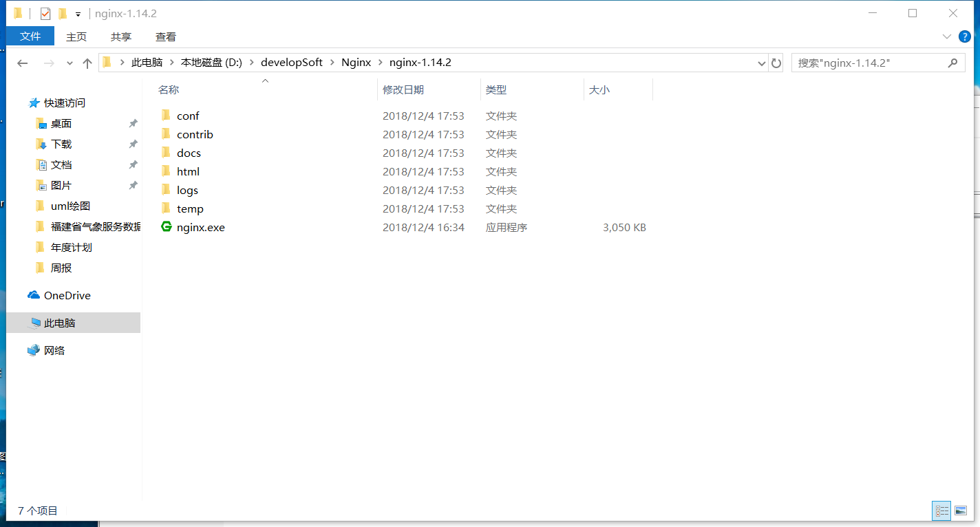980x527 pixels.
Task: Click the New folder quick access icon
Action: click(x=63, y=14)
